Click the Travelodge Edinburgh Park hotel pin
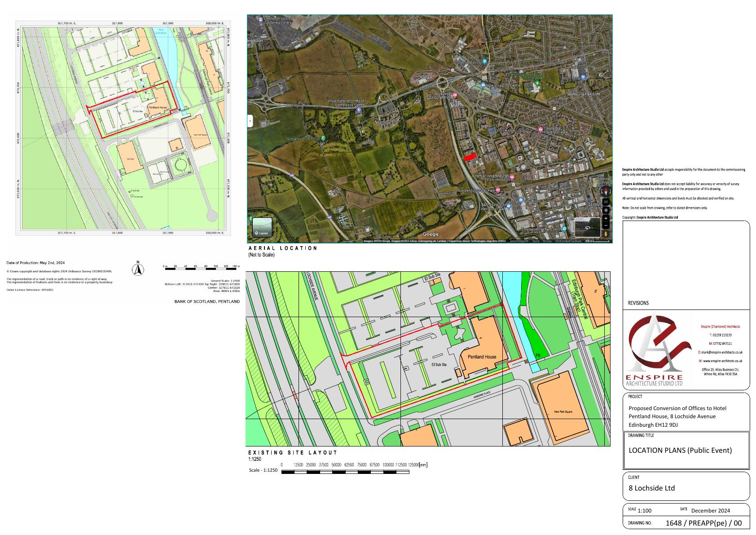This screenshot has width=756, height=535. [x=541, y=129]
